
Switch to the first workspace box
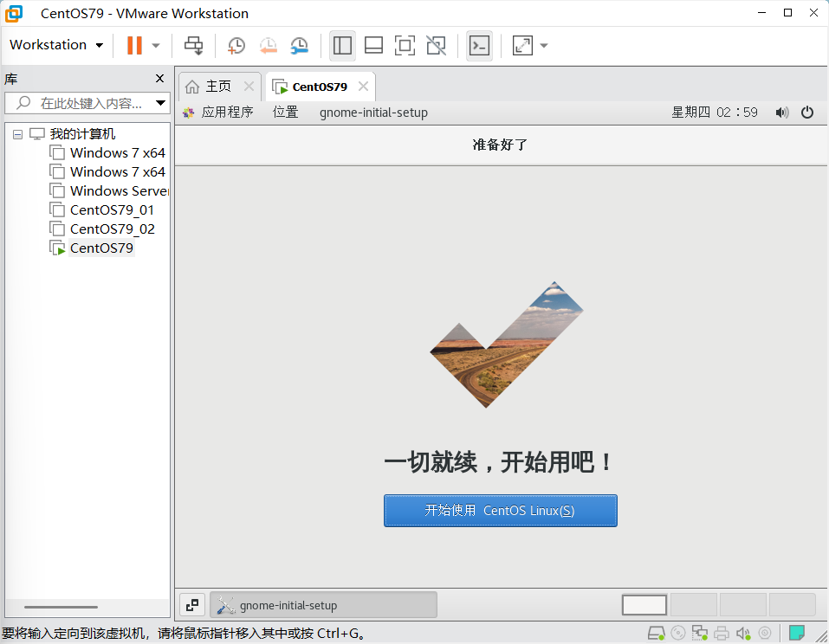(x=644, y=605)
